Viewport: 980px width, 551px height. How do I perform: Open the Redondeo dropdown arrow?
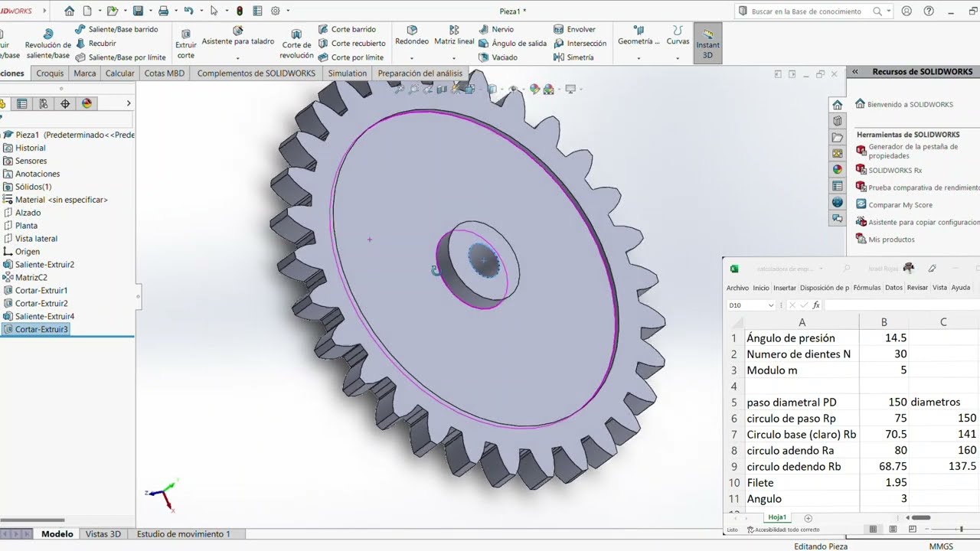pyautogui.click(x=412, y=58)
